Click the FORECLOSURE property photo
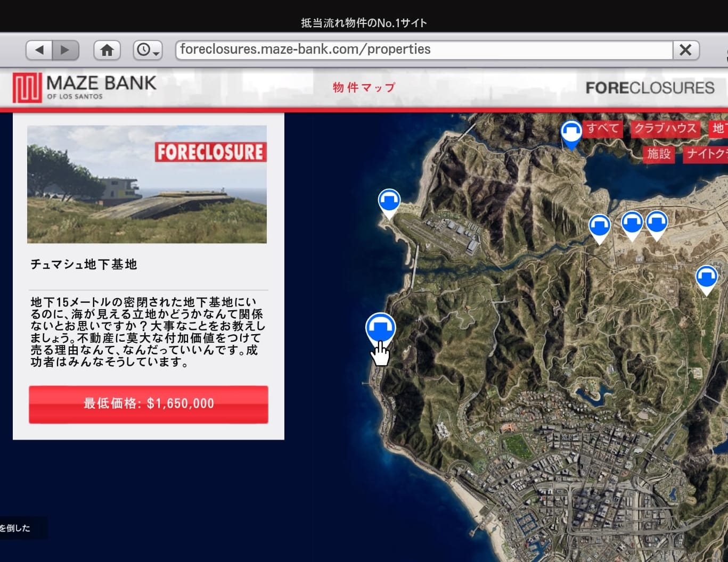The image size is (728, 562). click(148, 184)
